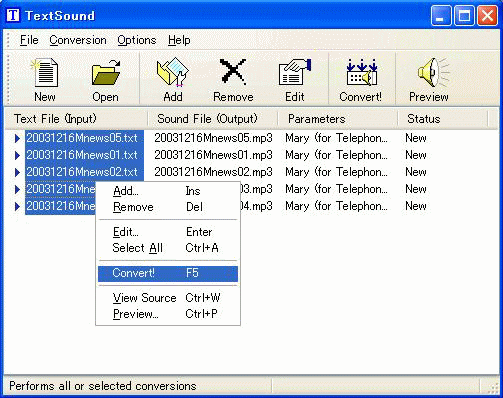The width and height of the screenshot is (503, 398).
Task: Open a file using the Open folder icon
Action: (106, 73)
